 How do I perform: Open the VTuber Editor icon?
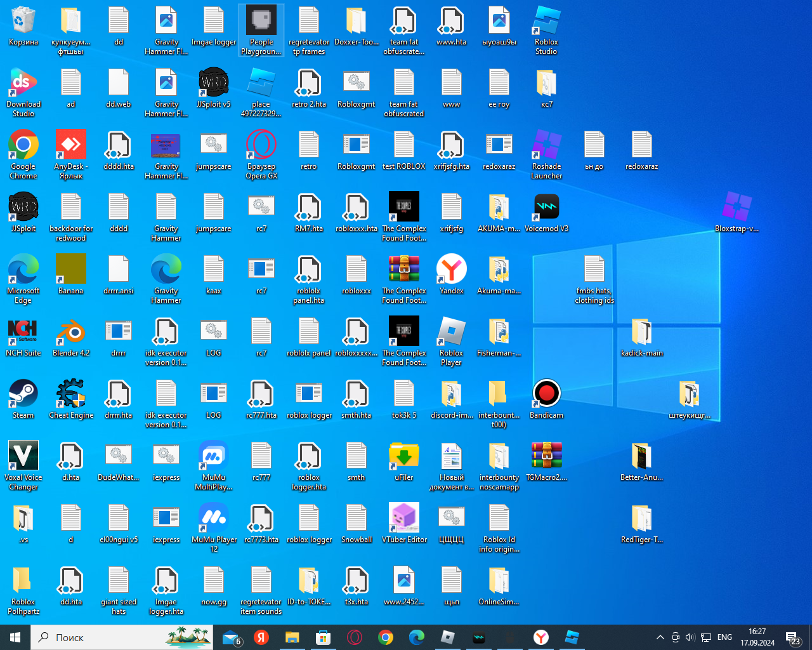pyautogui.click(x=404, y=519)
